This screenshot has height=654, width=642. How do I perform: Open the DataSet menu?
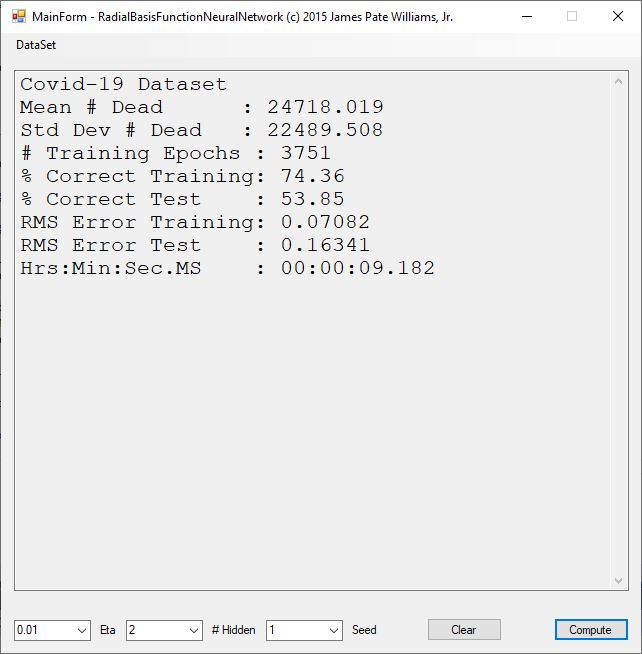pos(36,45)
